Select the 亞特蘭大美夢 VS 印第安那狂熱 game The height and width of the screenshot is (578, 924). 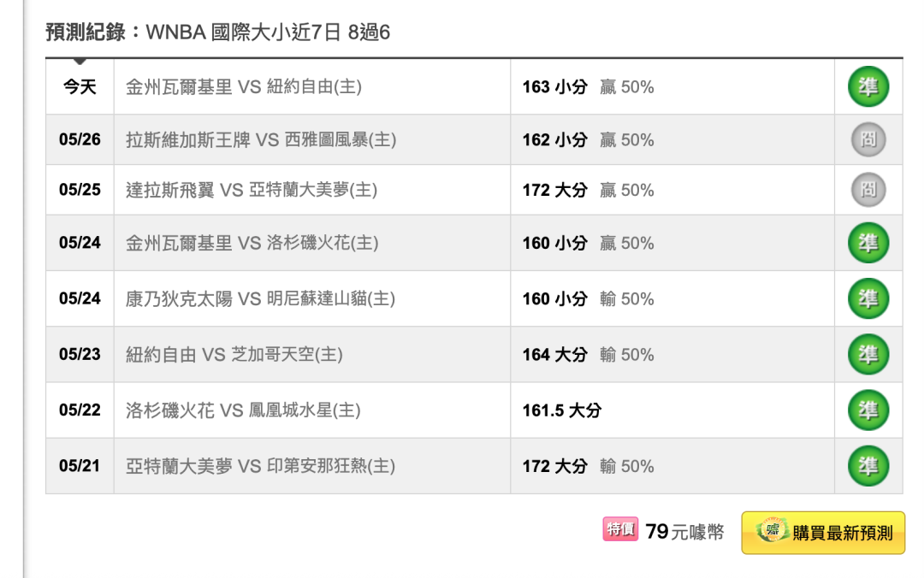pos(260,466)
